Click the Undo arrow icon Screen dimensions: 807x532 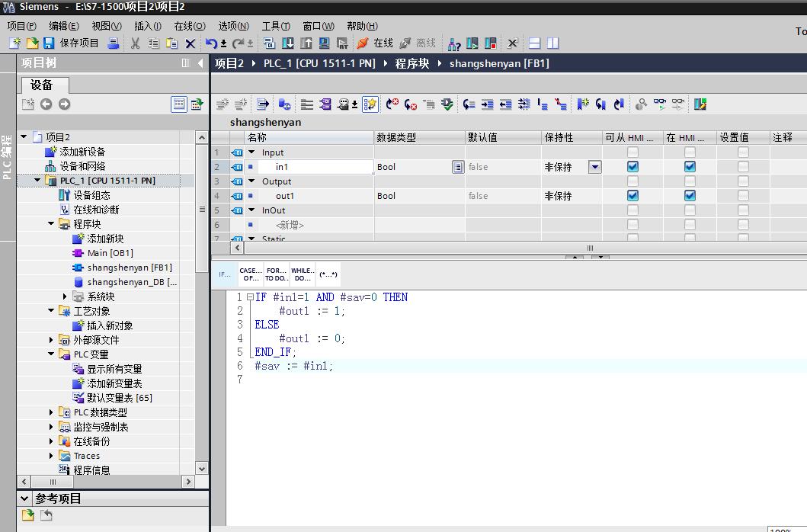coord(211,43)
